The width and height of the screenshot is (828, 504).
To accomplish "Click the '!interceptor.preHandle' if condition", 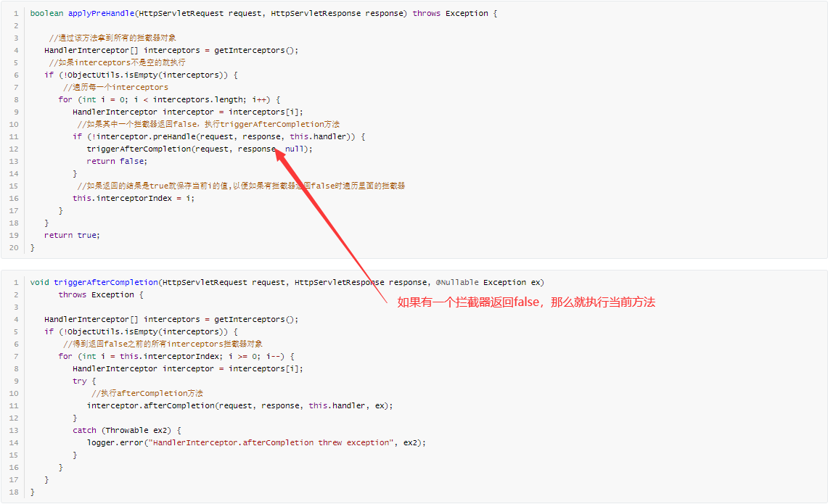I will point(218,136).
